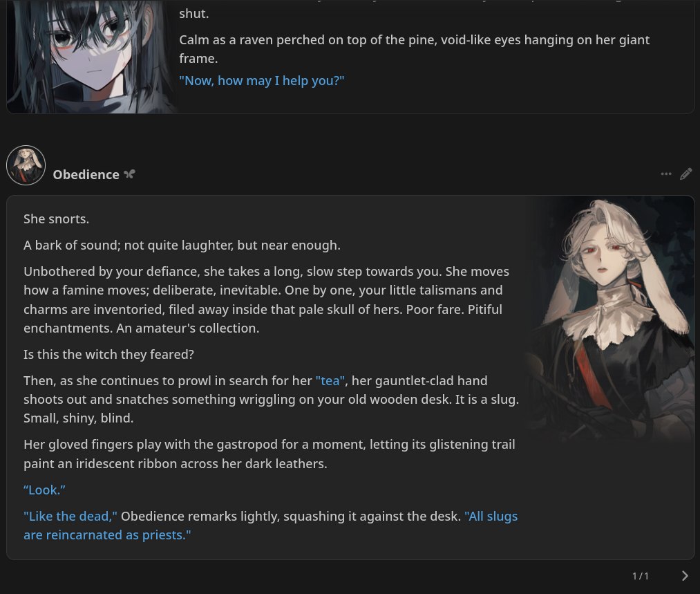Click the butterfly icon beside Obedience

[x=129, y=174]
